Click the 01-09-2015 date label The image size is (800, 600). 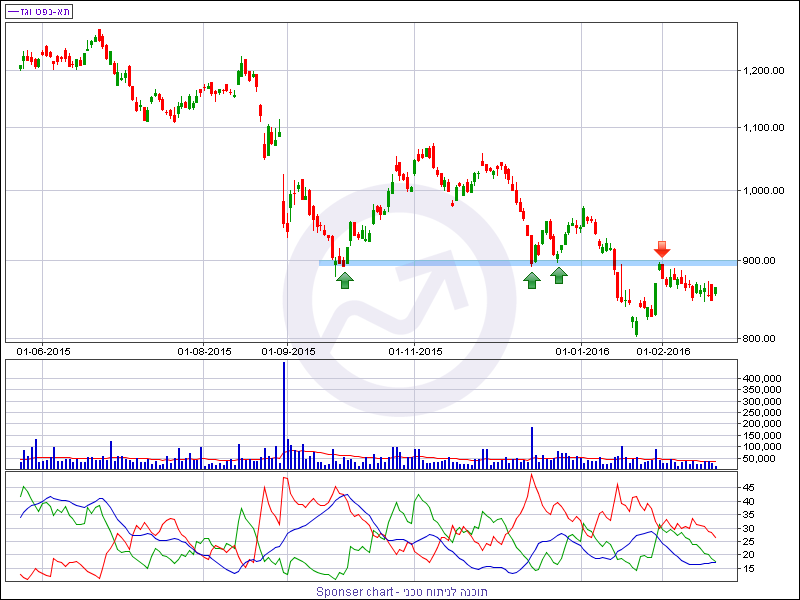point(288,351)
